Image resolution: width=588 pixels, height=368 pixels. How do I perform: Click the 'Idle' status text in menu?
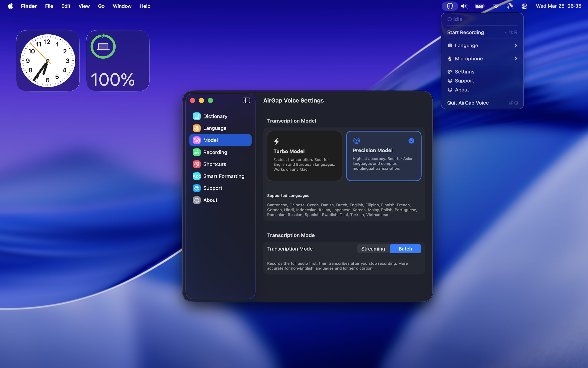click(x=458, y=19)
